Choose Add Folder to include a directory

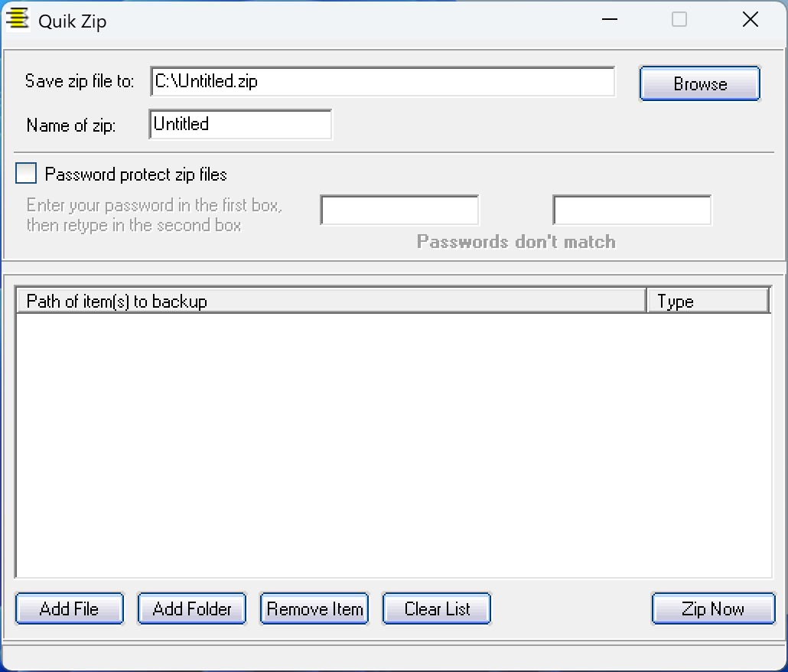pos(191,609)
